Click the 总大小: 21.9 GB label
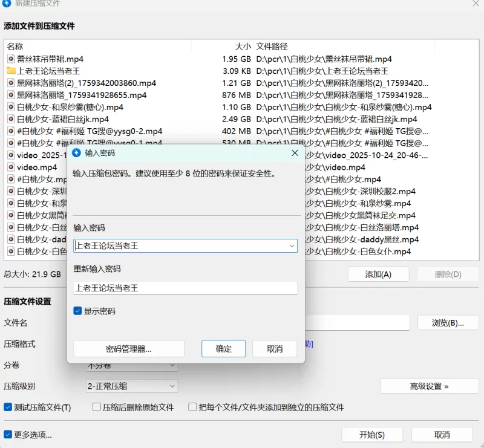Screen dimensions: 484x448 (x=33, y=274)
